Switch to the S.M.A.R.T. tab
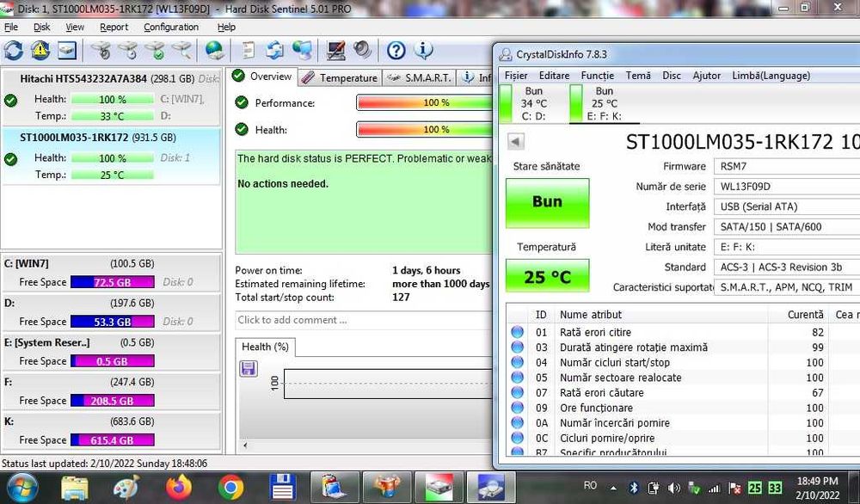The width and height of the screenshot is (860, 504). pyautogui.click(x=419, y=78)
